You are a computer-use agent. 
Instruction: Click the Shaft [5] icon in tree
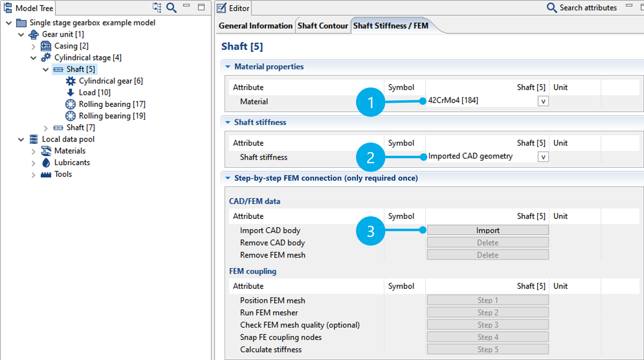(x=58, y=69)
